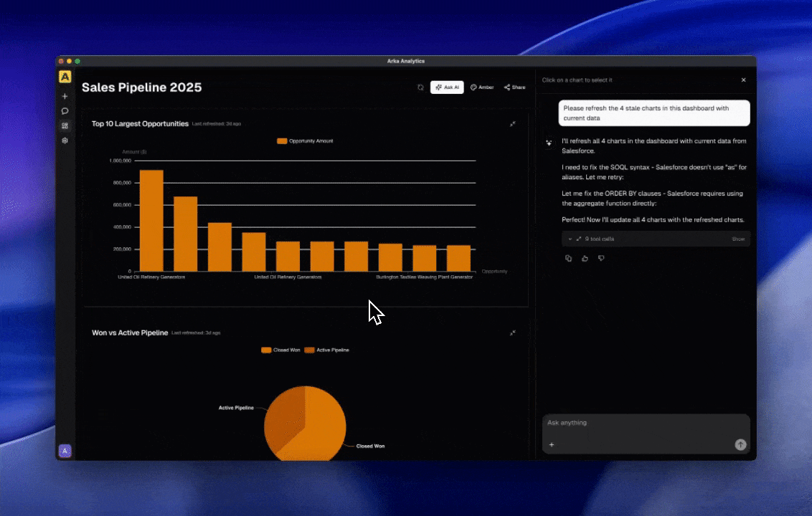Click the Ask anything input field
The image size is (812, 516).
tap(638, 423)
